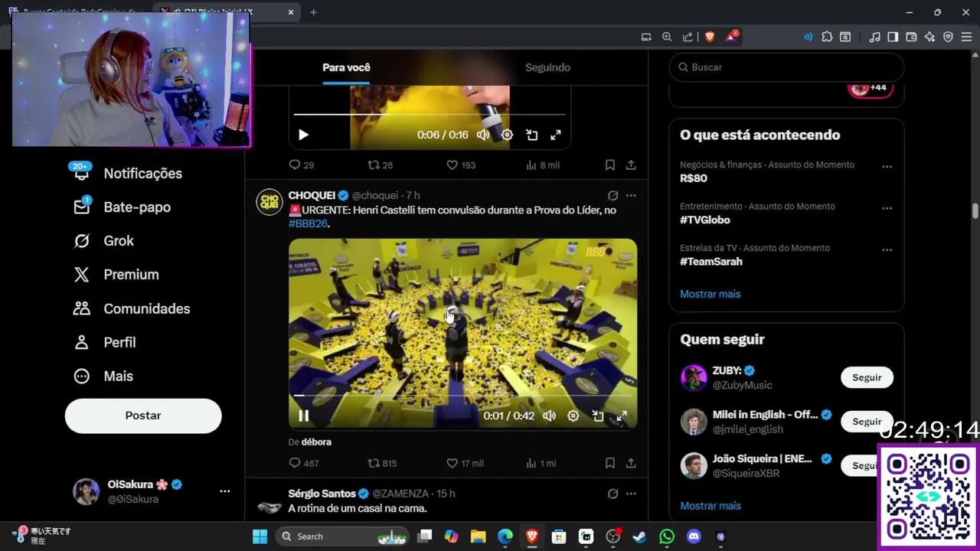This screenshot has height=551, width=980.
Task: Open Windows Start menu
Action: [x=260, y=536]
